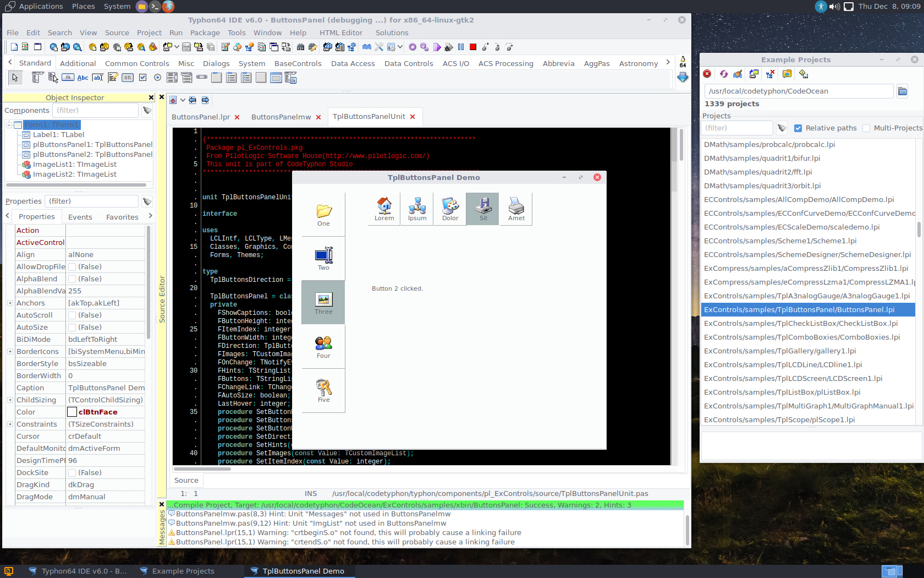Click the 'Five' keys button in demo
Screen dimensions: 924x578
coord(323,390)
